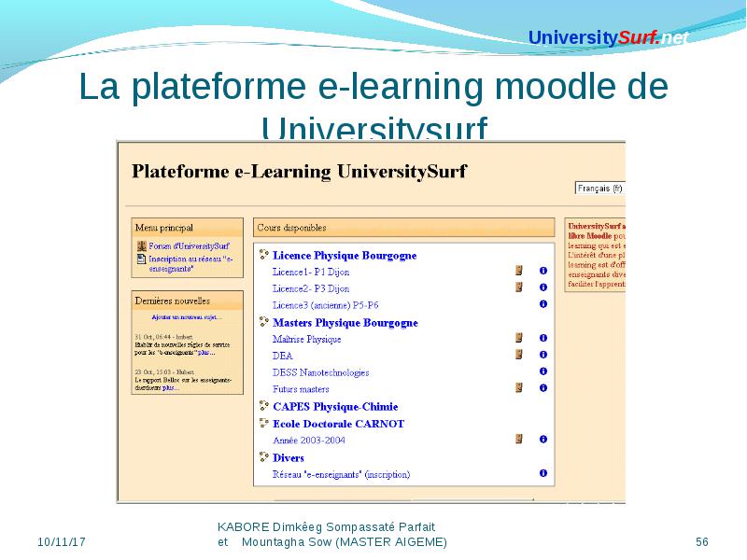The width and height of the screenshot is (747, 560).
Task: Open the Licence2- P3 Dijon course
Action: [x=311, y=288]
